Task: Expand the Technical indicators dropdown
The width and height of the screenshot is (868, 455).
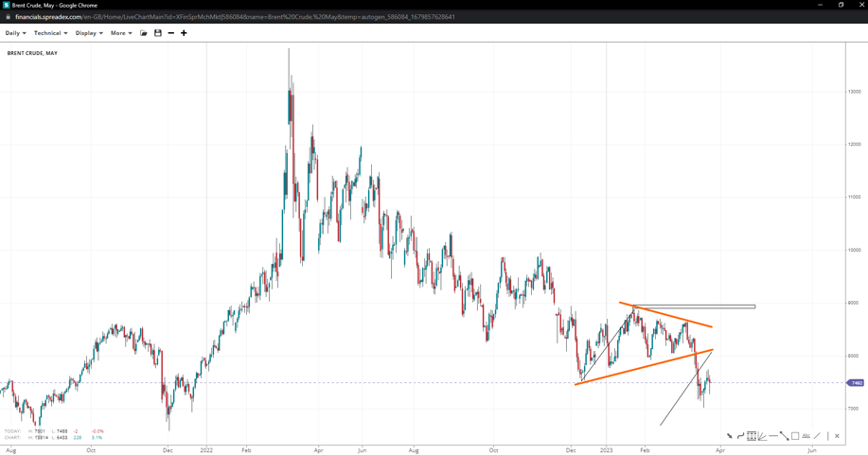Action: (x=50, y=33)
